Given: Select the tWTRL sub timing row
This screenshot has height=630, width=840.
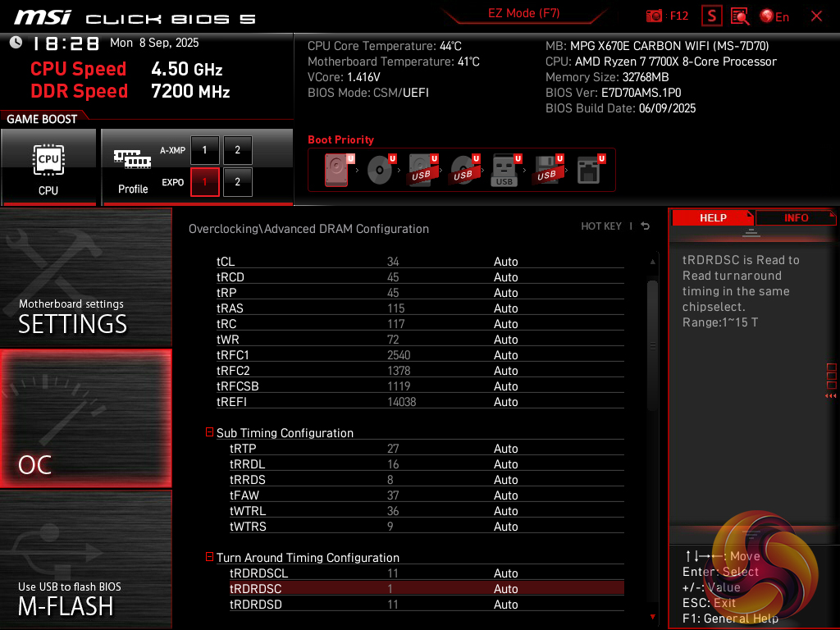Looking at the screenshot, I should (427, 510).
